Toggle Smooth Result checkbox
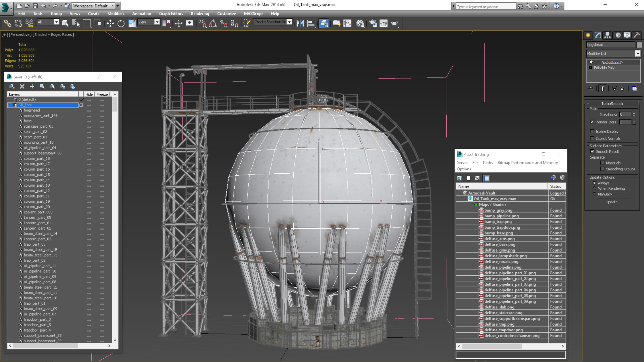 coord(592,152)
